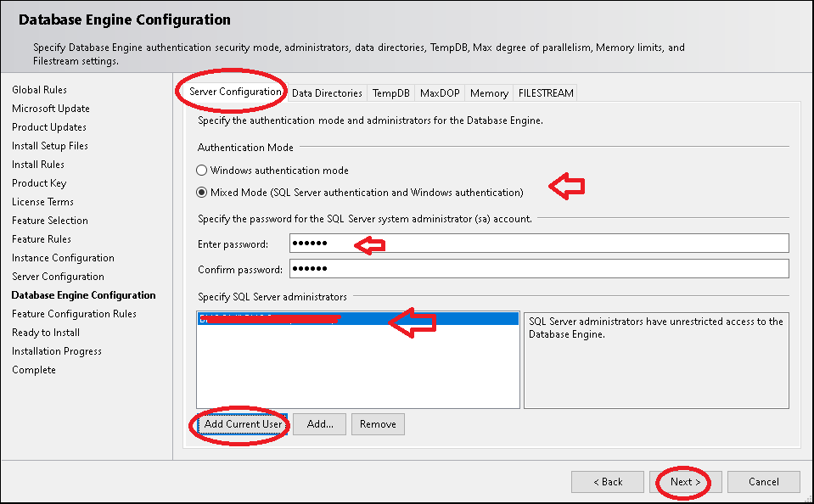Open the Memory tab
This screenshot has height=504, width=814.
point(489,93)
